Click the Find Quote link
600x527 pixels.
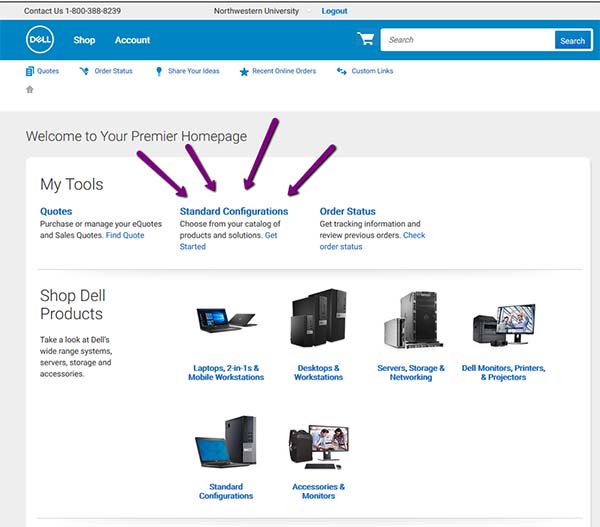tap(125, 235)
